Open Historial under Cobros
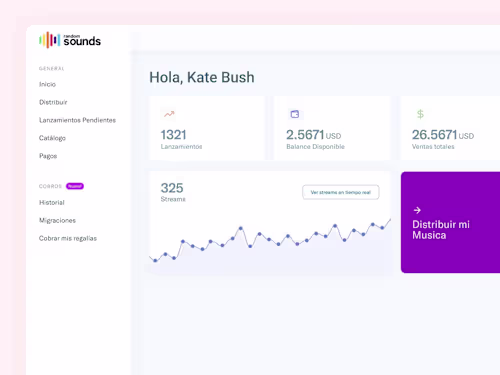500x375 pixels. (52, 202)
